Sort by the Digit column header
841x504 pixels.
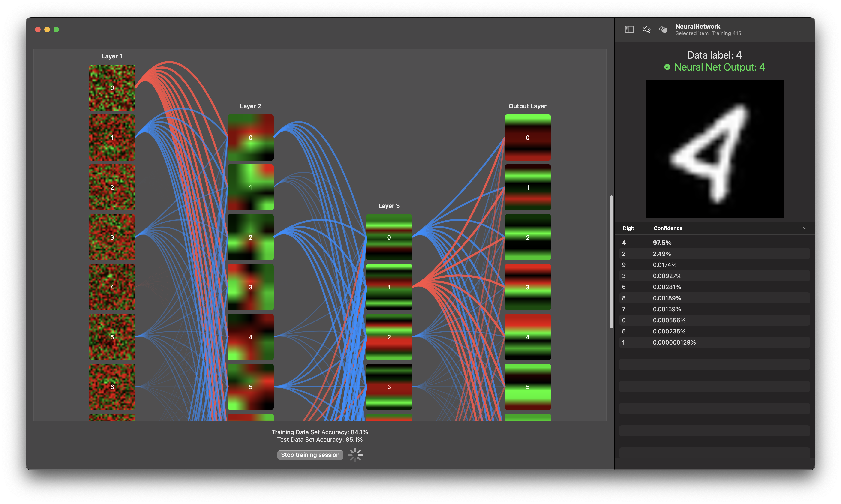point(628,228)
